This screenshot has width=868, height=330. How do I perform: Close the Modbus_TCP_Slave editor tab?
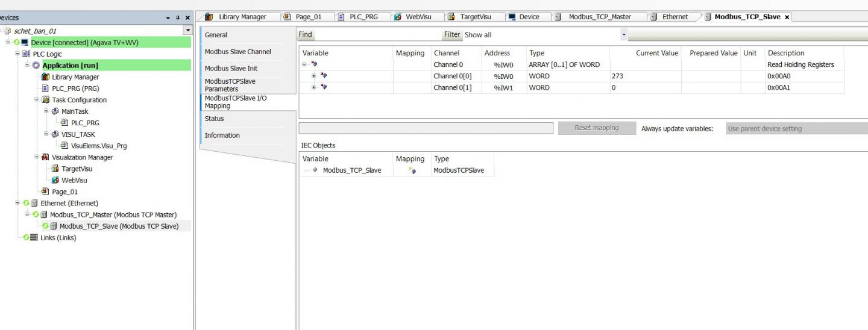(787, 17)
